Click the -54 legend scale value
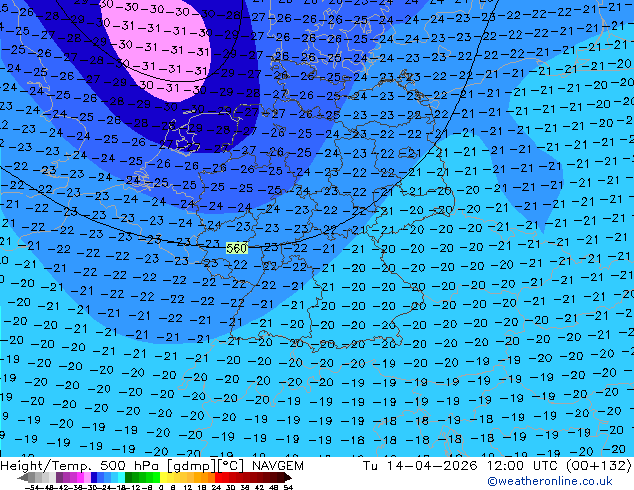 (x=32, y=487)
